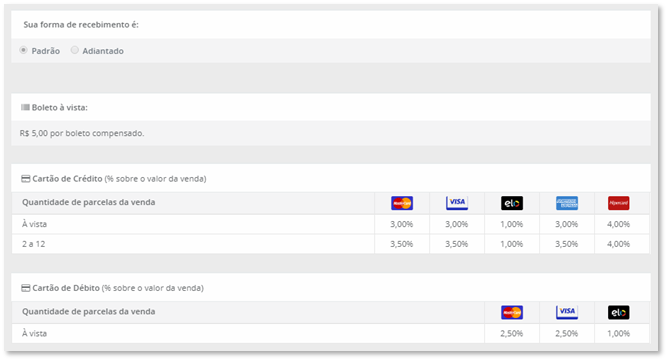668x361 pixels.
Task: Click the Visa logo in credit table
Action: pyautogui.click(x=457, y=203)
